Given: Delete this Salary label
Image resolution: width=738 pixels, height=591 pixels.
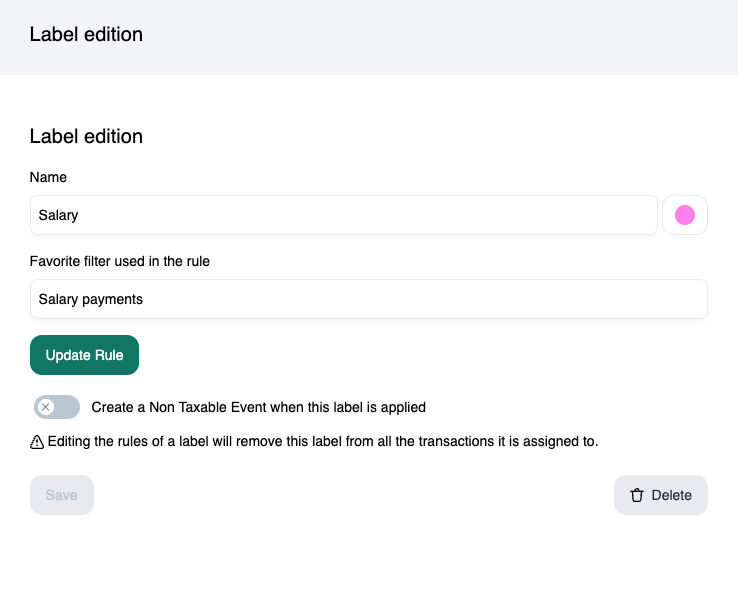Looking at the screenshot, I should (x=660, y=495).
